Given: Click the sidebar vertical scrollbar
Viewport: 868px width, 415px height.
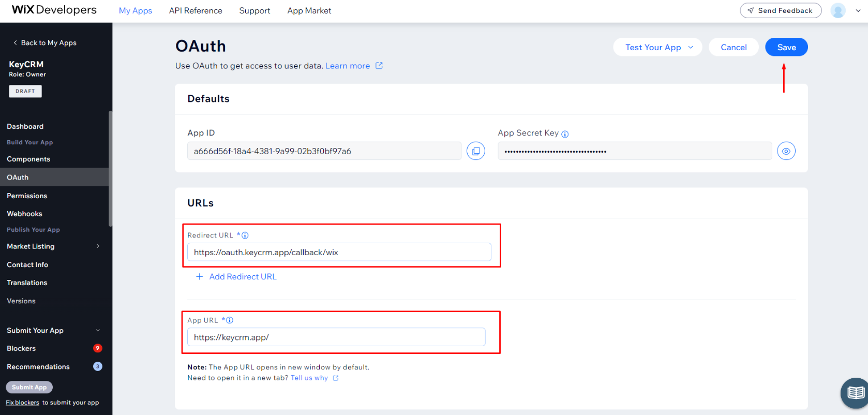Looking at the screenshot, I should pos(110,169).
